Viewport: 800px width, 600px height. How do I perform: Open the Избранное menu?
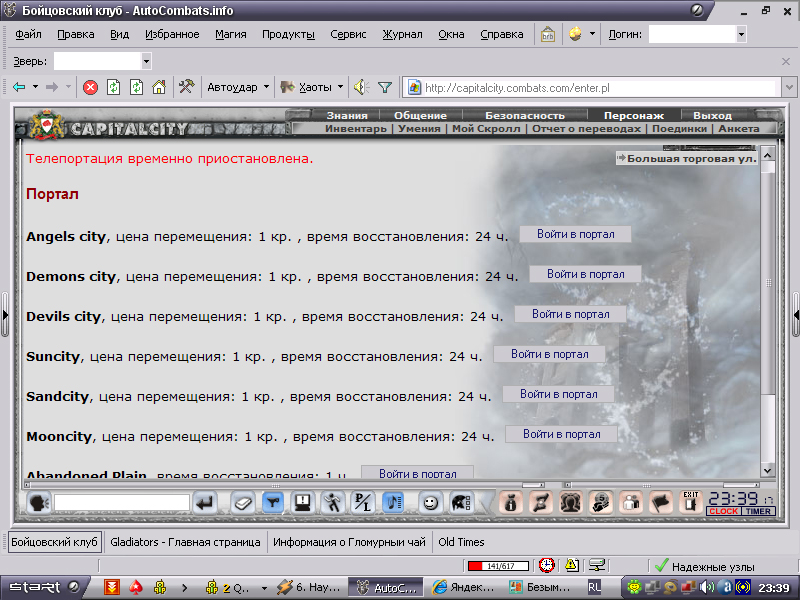[172, 34]
